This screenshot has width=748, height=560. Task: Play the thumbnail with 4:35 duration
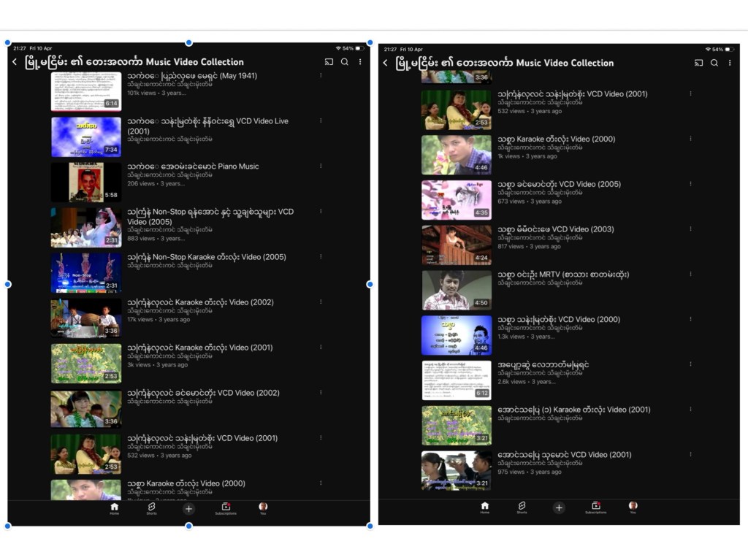[456, 200]
